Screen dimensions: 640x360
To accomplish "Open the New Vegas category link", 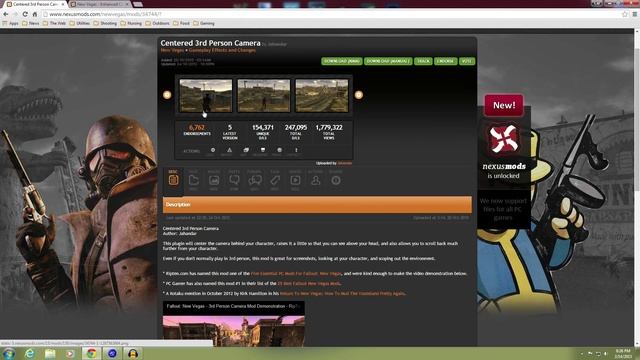I will [172, 50].
